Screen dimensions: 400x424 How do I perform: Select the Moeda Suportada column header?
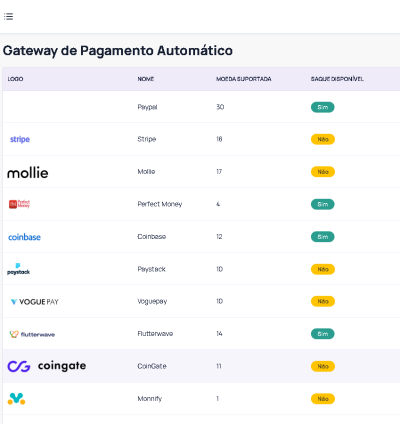point(244,79)
